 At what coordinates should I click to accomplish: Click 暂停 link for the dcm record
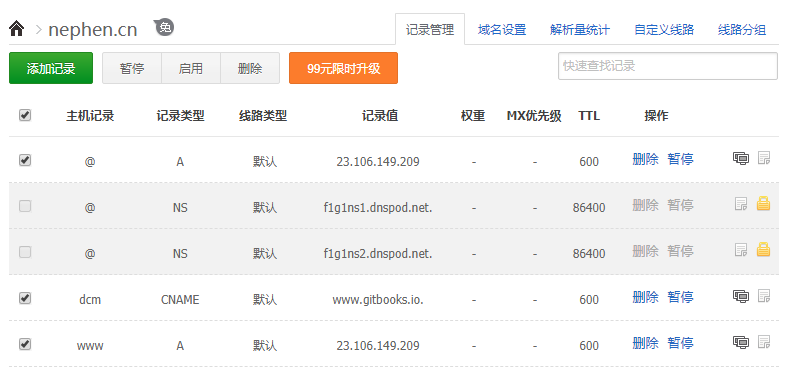tap(680, 297)
